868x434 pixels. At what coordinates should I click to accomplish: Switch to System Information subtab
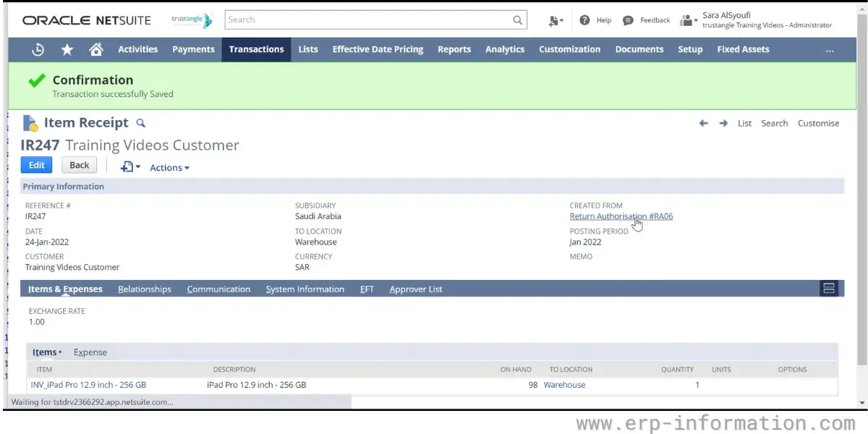tap(305, 289)
